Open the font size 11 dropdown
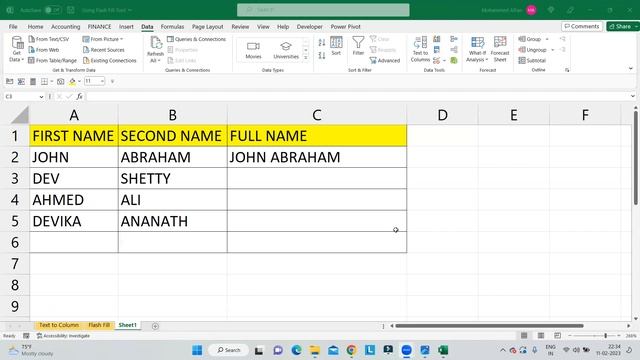The image size is (640, 360). coord(102,82)
